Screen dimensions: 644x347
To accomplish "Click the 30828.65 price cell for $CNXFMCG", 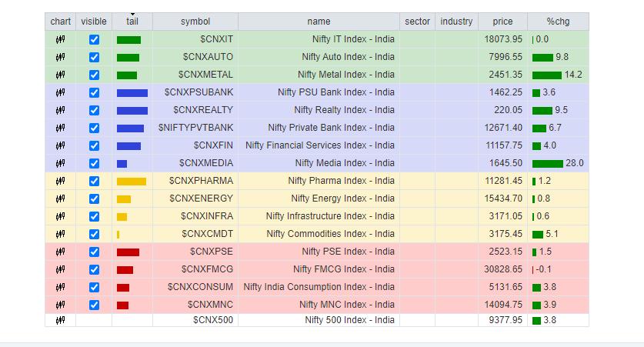I will (503, 269).
